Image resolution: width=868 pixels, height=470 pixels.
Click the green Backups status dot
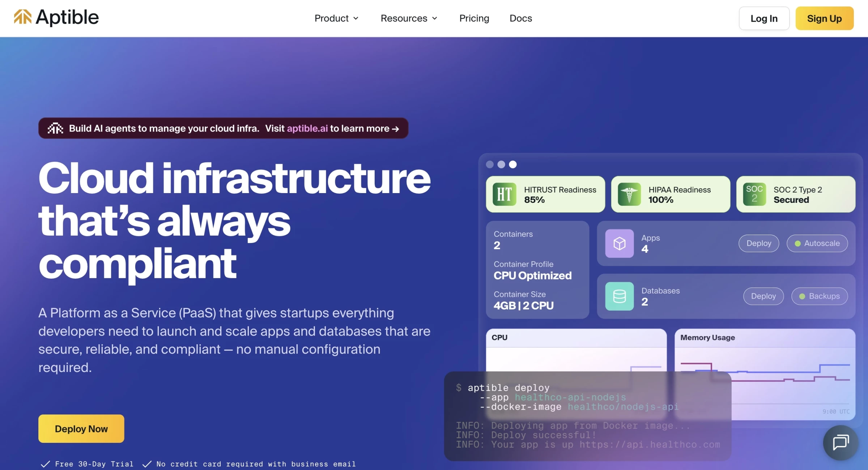[x=802, y=296]
